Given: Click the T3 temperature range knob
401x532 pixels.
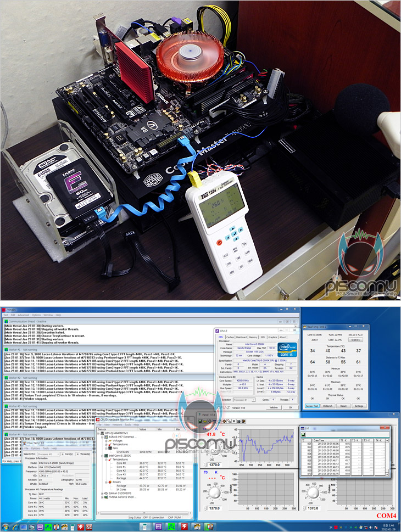Looking at the screenshot, I should click(x=215, y=492).
